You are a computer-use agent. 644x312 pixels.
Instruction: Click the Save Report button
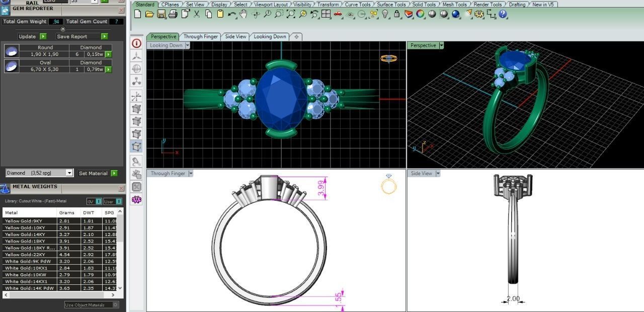coord(82,36)
